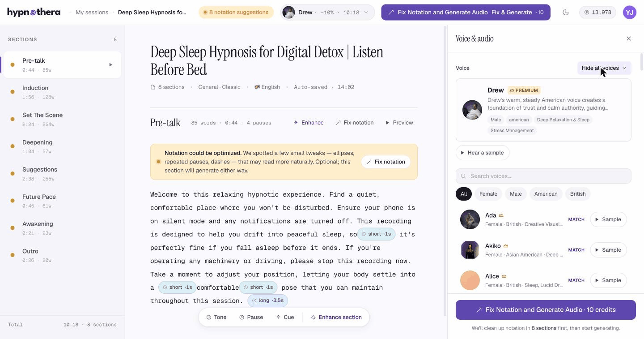View the 8 notation suggestions badge

pos(236,13)
